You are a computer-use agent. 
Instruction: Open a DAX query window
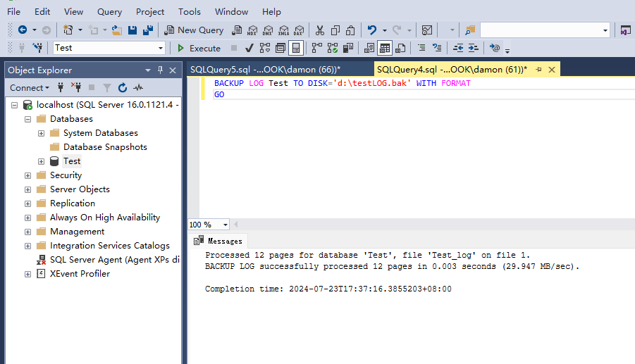click(x=299, y=30)
